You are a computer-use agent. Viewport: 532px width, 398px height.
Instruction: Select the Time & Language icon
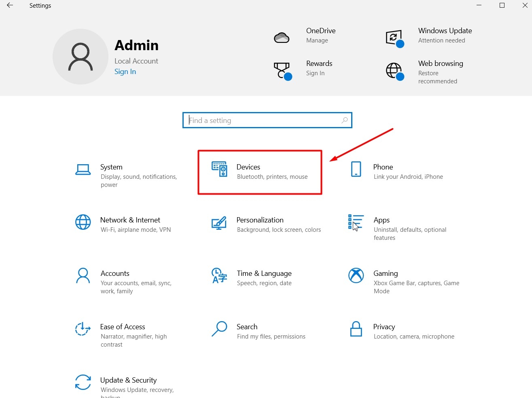[x=219, y=275]
